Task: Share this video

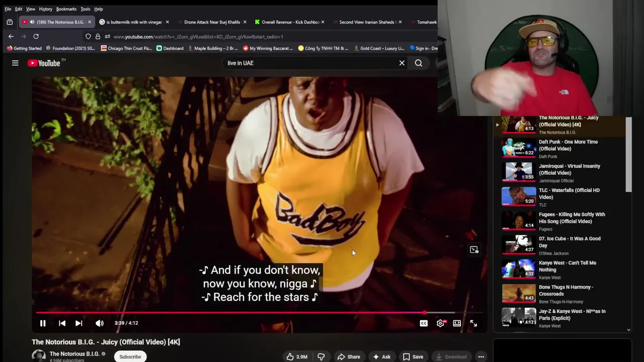Action: pos(349,356)
